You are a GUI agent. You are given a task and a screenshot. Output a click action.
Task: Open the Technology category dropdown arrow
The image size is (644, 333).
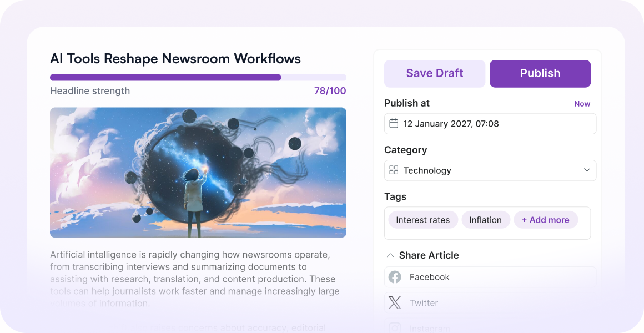tap(587, 170)
